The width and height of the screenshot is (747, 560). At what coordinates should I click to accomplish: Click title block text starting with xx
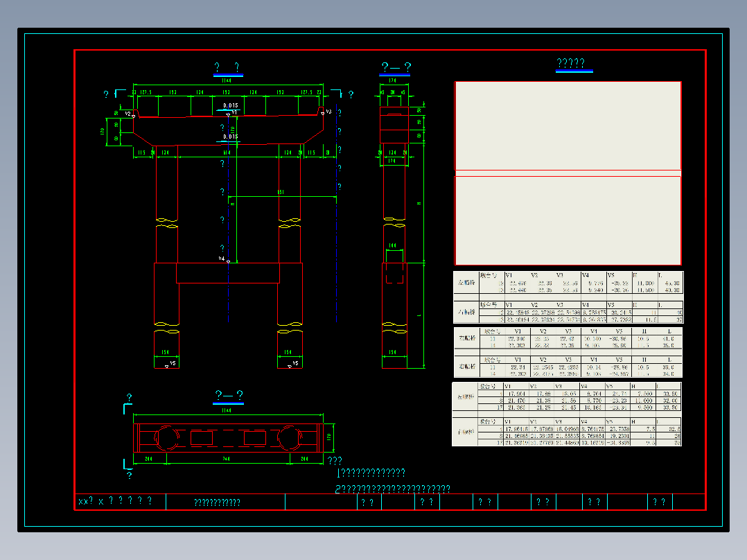115,501
